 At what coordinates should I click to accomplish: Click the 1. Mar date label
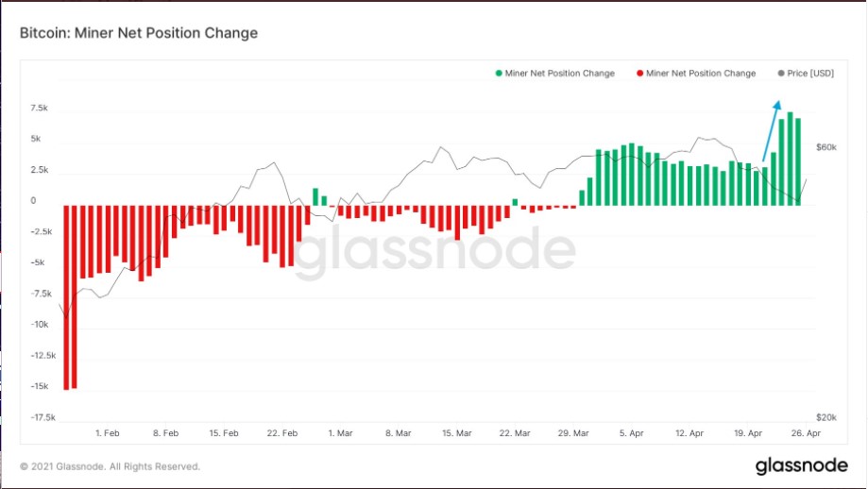click(340, 432)
